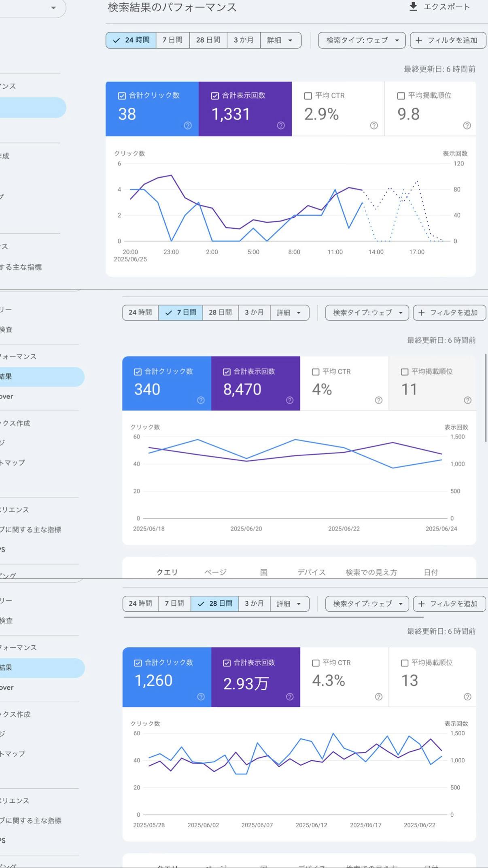Screen dimensions: 488x868
Task: Click the Discover item in the middle sidebar
Action: (x=6, y=396)
